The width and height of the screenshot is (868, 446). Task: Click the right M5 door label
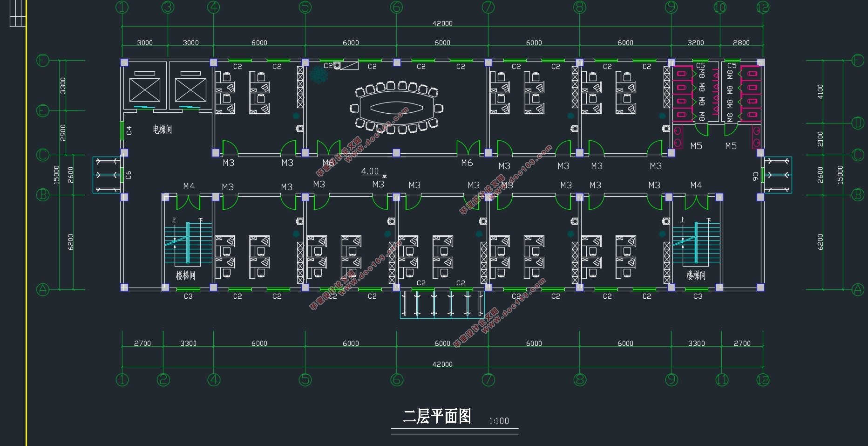click(x=731, y=146)
